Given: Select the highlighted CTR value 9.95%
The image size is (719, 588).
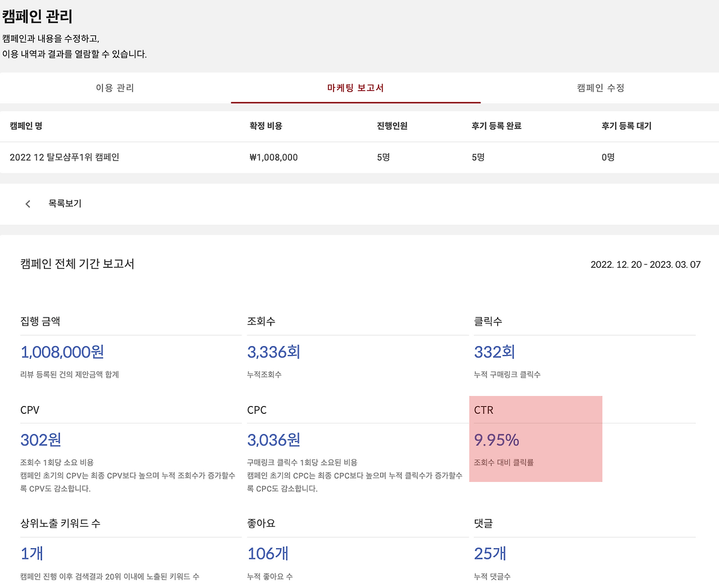Looking at the screenshot, I should (x=496, y=440).
